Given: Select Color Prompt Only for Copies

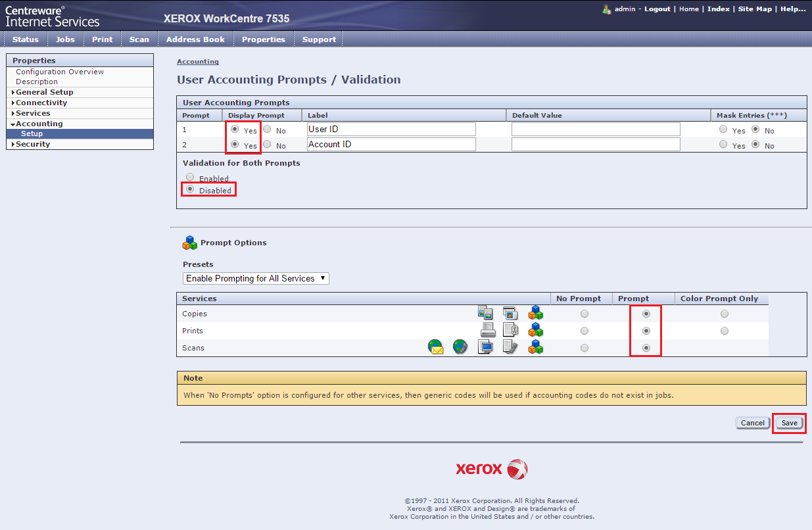Looking at the screenshot, I should click(724, 314).
